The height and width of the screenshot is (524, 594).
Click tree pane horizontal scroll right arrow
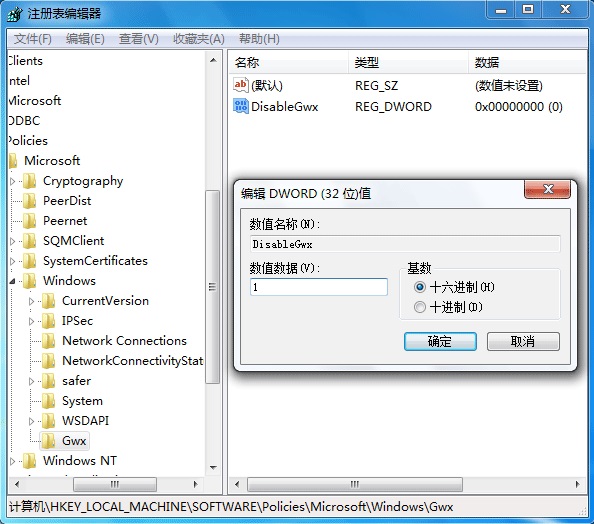(x=195, y=484)
